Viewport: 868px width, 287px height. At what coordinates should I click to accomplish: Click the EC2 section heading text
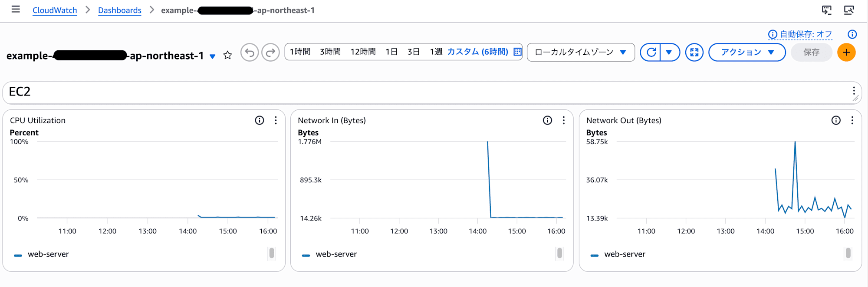[20, 92]
